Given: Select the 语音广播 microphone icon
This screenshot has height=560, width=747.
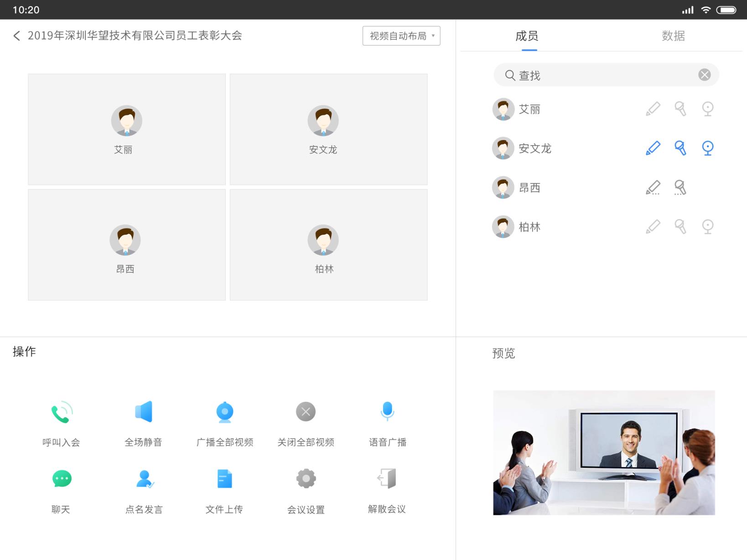Looking at the screenshot, I should (x=386, y=412).
